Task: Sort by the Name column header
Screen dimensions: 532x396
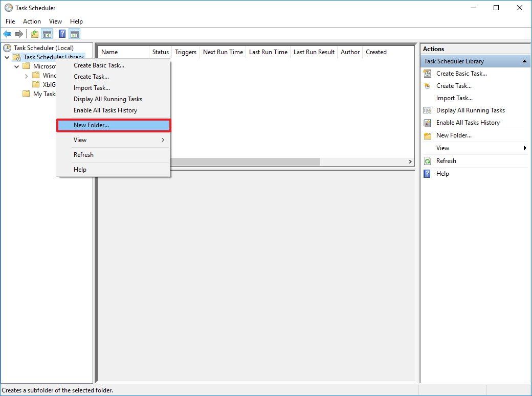Action: pos(123,52)
